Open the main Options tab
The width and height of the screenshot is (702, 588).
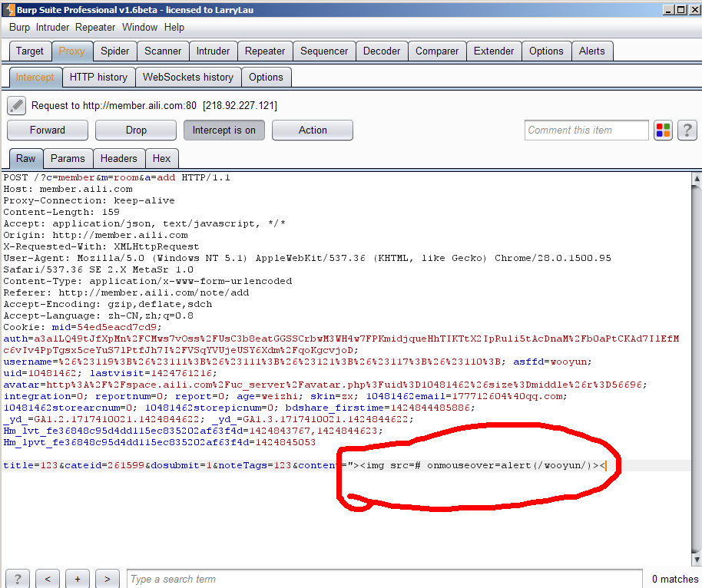click(546, 51)
